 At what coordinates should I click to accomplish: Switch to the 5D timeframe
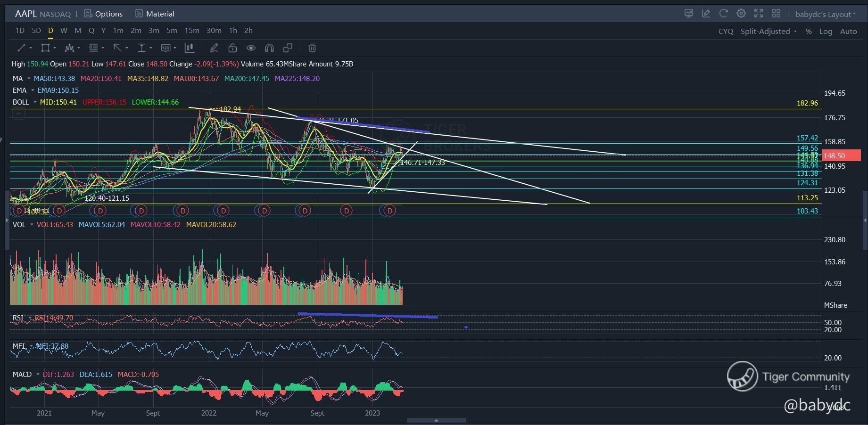(36, 31)
